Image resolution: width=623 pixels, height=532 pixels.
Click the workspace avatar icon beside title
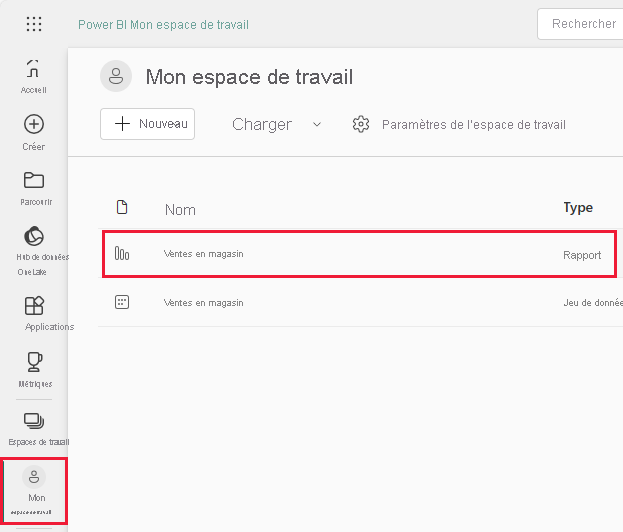click(x=116, y=76)
